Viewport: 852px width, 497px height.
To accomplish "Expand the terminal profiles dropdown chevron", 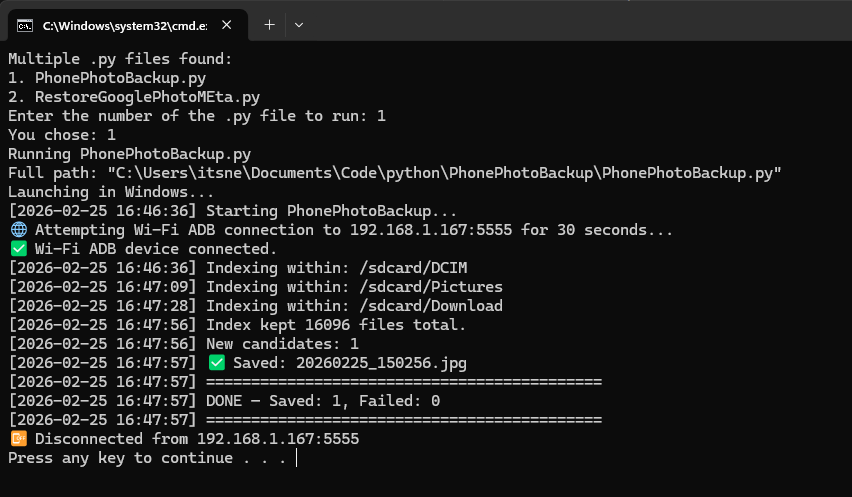I will (298, 25).
